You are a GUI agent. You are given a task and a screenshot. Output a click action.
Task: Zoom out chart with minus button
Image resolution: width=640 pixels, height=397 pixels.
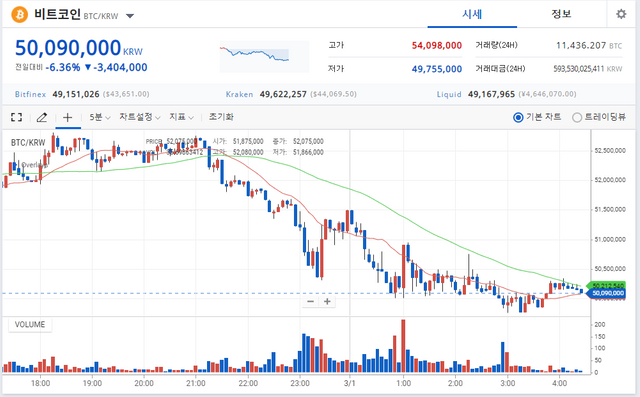311,302
